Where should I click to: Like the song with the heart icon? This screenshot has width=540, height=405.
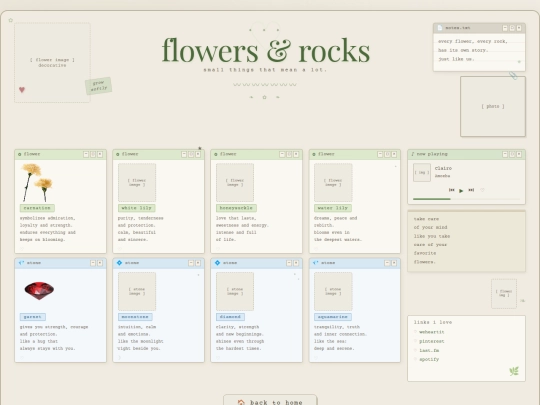(x=482, y=190)
